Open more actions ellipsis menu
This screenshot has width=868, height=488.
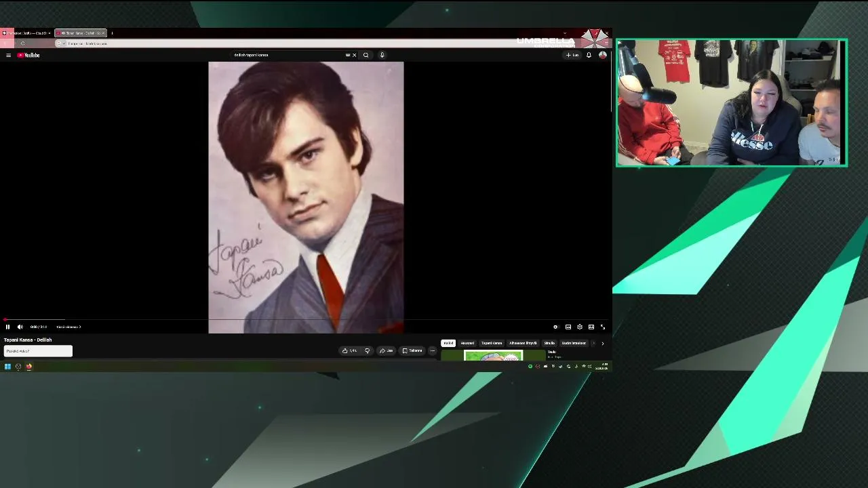click(x=433, y=350)
